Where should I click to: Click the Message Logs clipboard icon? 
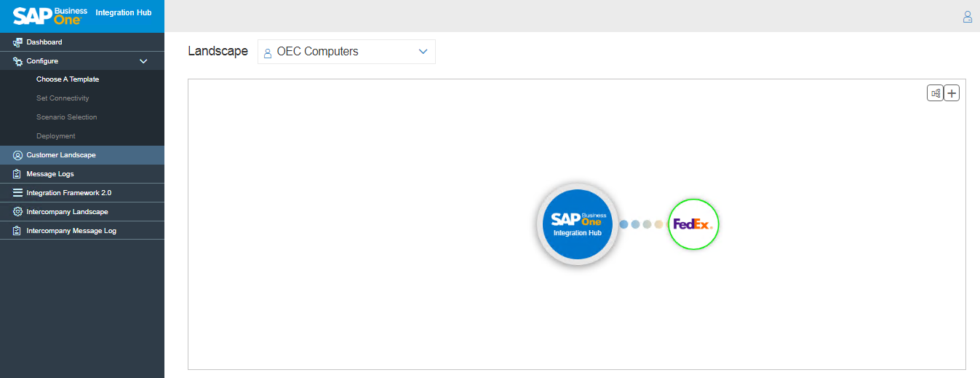[x=18, y=174]
